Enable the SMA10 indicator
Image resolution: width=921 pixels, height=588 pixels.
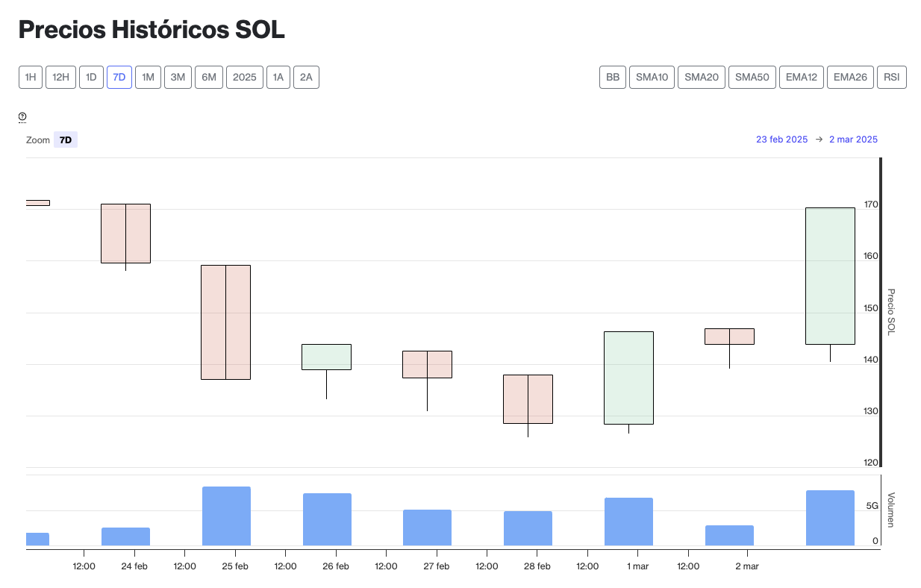pyautogui.click(x=652, y=78)
